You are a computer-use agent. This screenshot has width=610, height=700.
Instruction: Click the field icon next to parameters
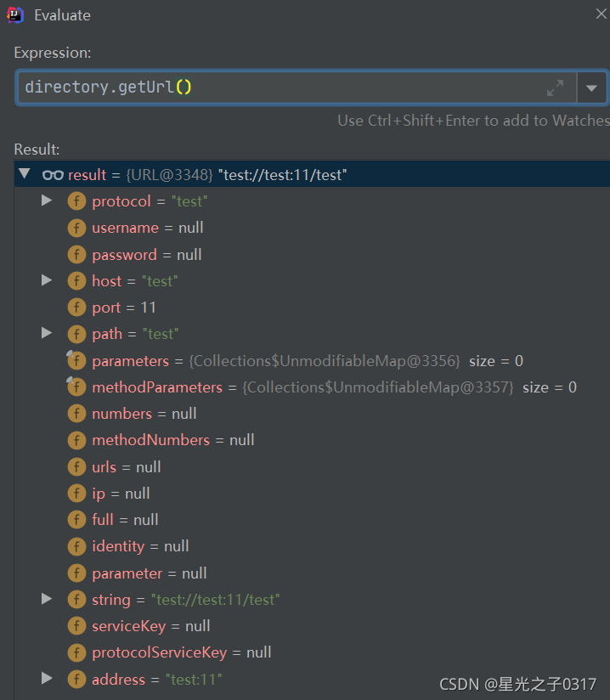tap(76, 361)
